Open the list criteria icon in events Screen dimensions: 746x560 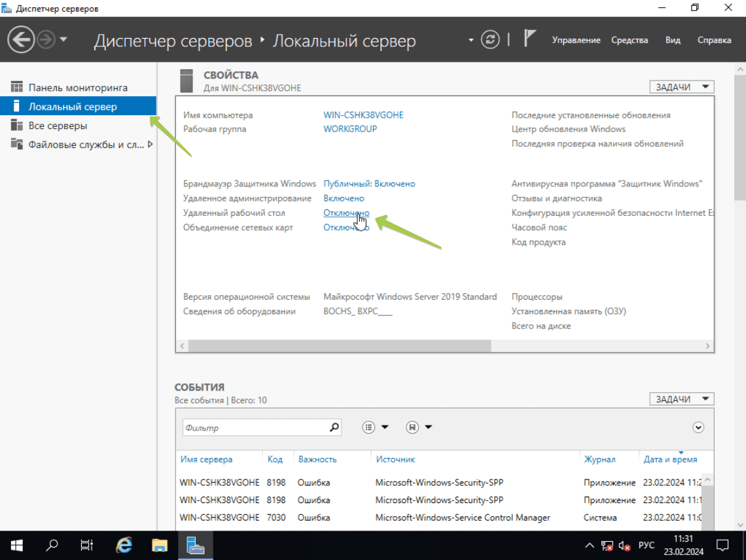[x=368, y=427]
